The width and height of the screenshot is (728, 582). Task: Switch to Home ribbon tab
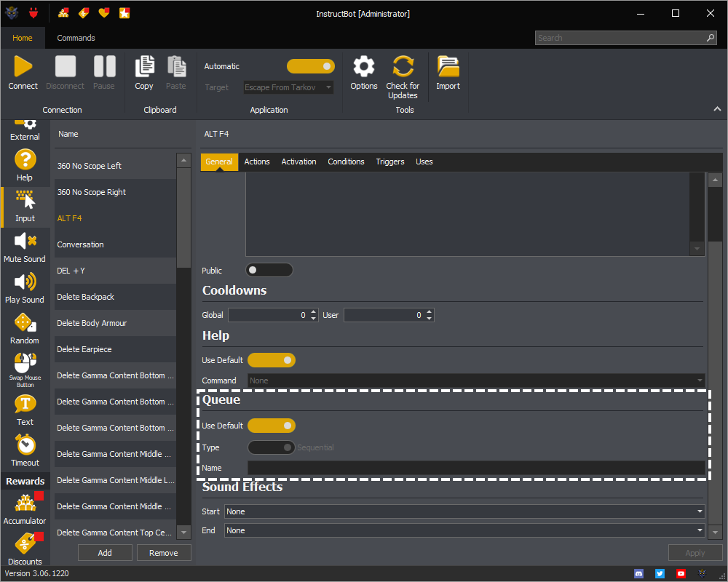(23, 38)
